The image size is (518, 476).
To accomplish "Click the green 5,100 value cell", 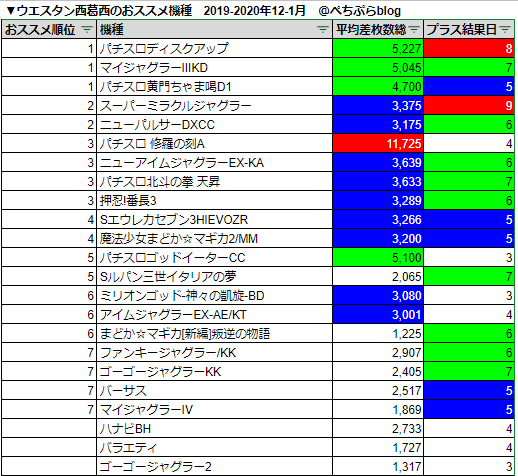I will click(378, 257).
